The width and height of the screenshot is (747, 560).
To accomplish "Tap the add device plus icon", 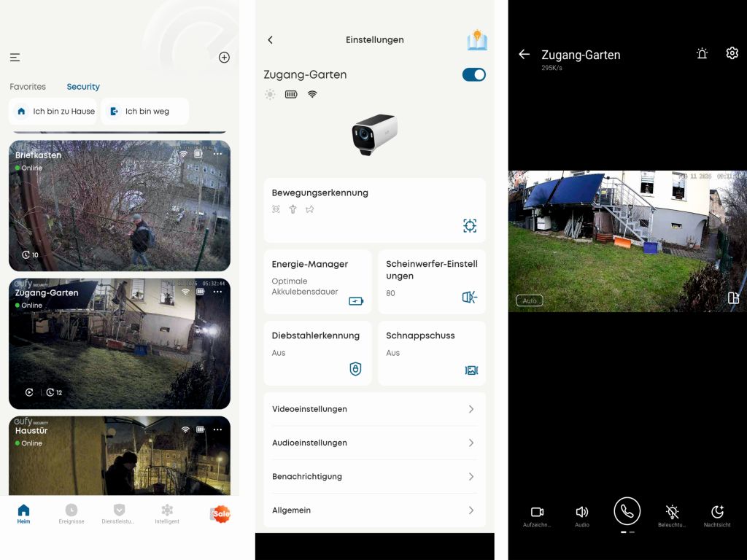I will (x=224, y=58).
